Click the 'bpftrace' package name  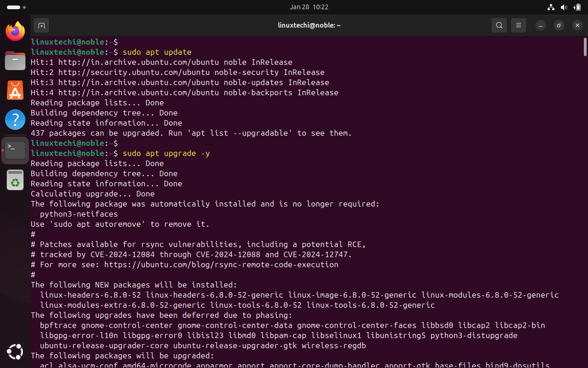click(58, 325)
